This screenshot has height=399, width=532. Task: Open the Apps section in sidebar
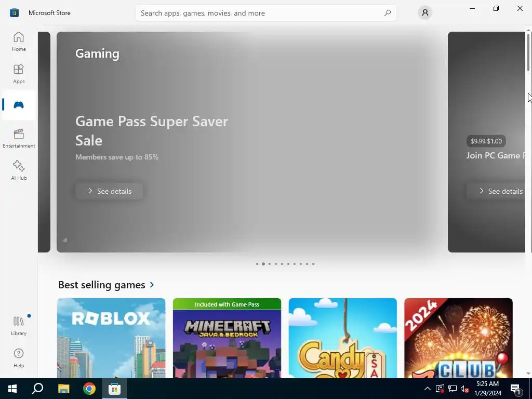pyautogui.click(x=19, y=74)
